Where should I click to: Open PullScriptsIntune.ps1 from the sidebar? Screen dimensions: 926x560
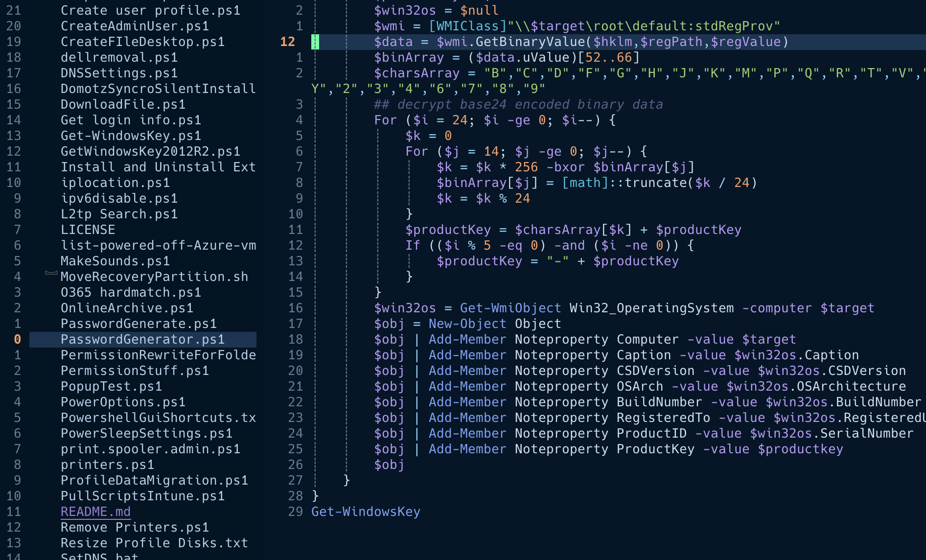click(142, 496)
